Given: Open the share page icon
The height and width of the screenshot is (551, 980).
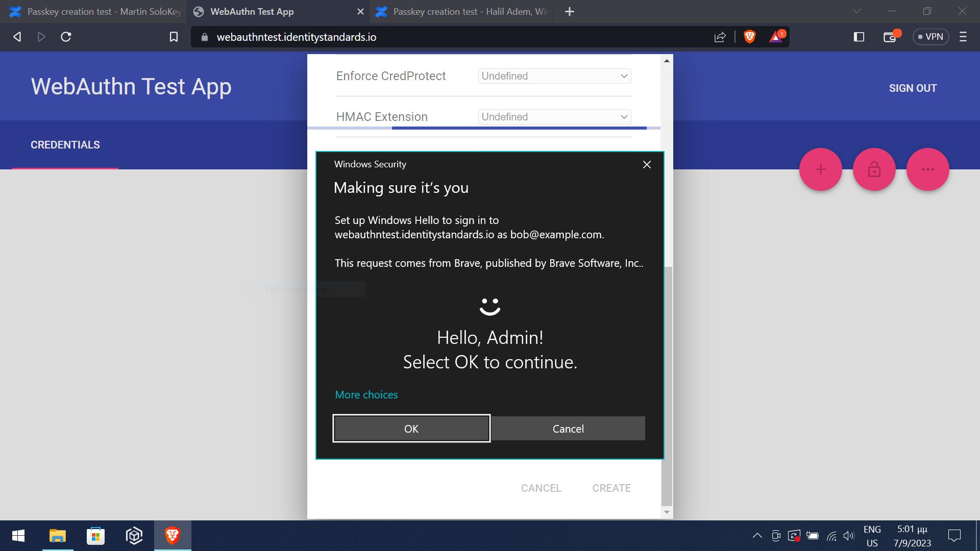Looking at the screenshot, I should tap(720, 37).
